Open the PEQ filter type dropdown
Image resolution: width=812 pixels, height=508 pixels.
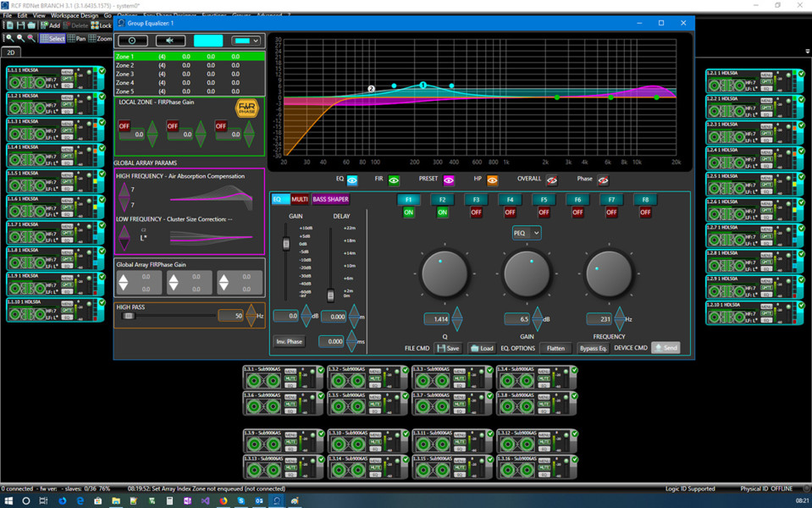(x=527, y=233)
